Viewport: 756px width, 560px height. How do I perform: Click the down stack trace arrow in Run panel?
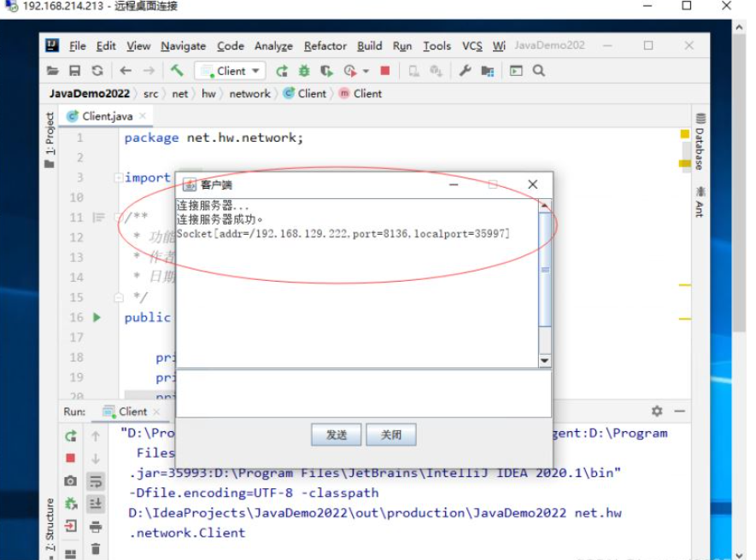click(x=96, y=458)
